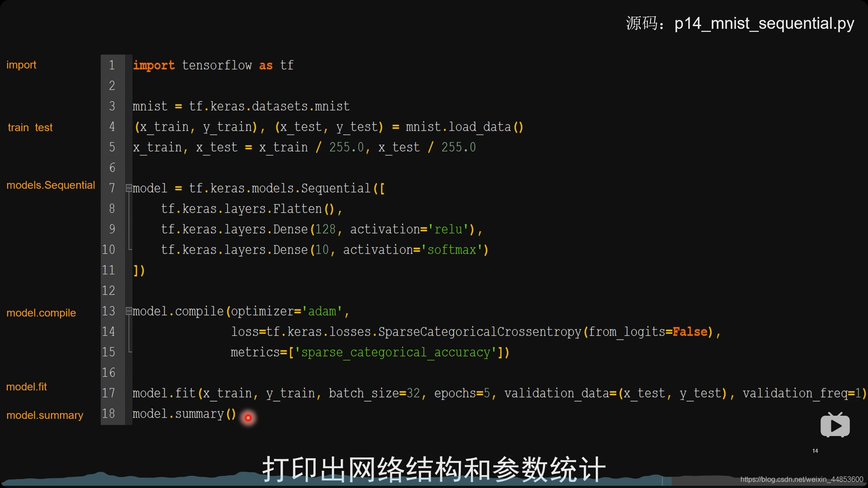Click the play button icon
868x488 pixels.
(836, 426)
